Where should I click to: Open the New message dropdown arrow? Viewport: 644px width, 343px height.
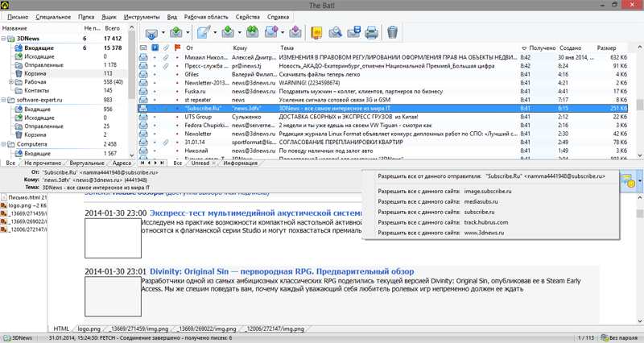tap(215, 32)
